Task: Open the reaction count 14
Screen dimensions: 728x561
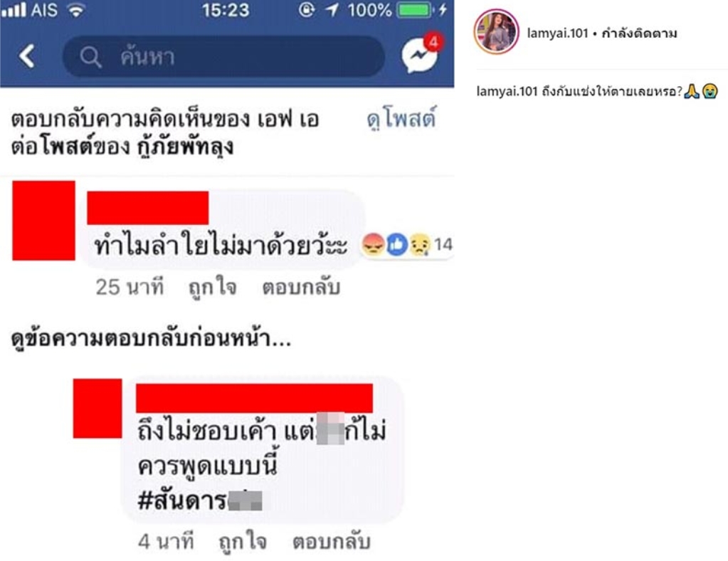Action: tap(443, 244)
